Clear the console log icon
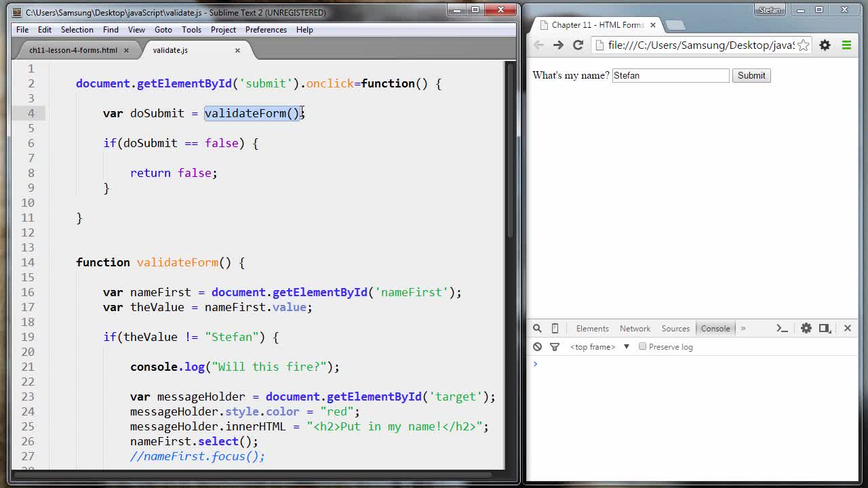The image size is (868, 488). pyautogui.click(x=537, y=346)
